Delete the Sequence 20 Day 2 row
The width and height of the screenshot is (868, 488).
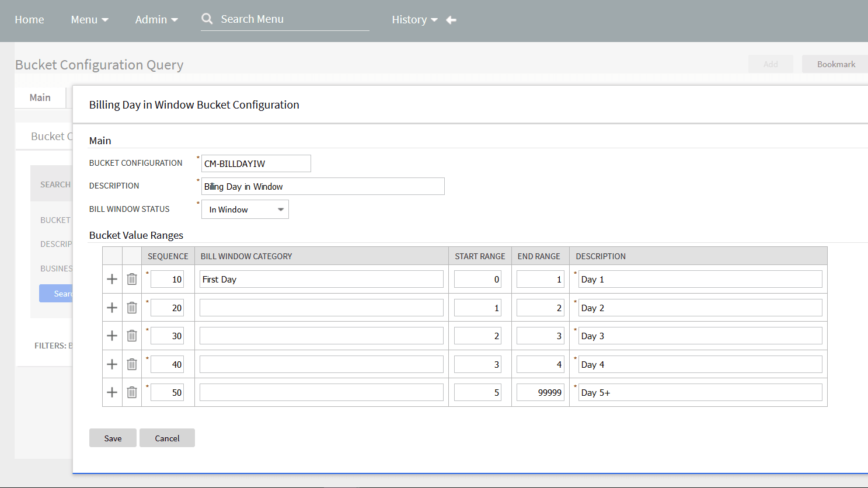pos(131,307)
